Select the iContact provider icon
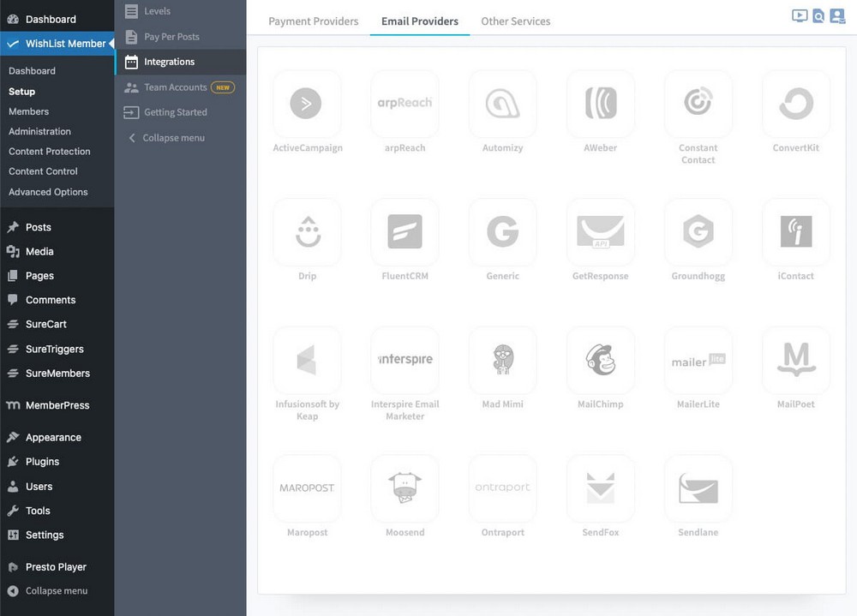 pos(796,232)
